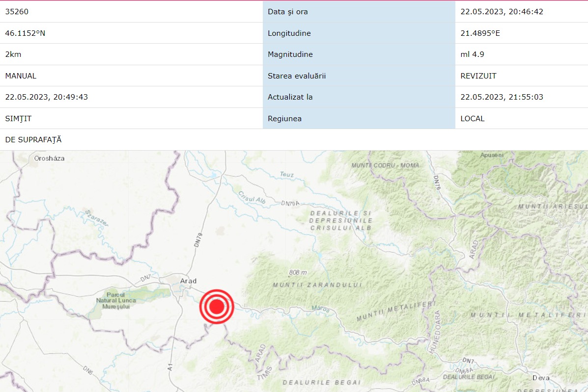The height and width of the screenshot is (392, 588).
Task: Click the Munții Zarandului map label
Action: [317, 285]
